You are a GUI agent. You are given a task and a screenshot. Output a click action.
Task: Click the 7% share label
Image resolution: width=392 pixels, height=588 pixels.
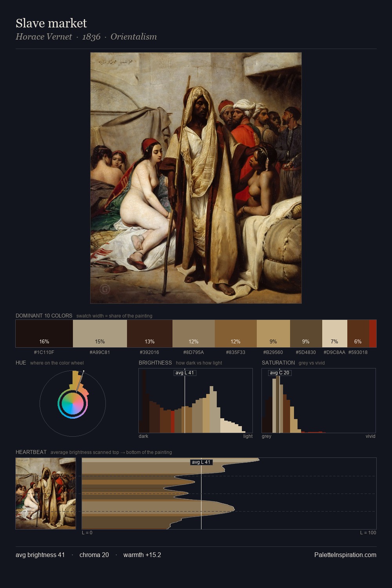coord(334,341)
